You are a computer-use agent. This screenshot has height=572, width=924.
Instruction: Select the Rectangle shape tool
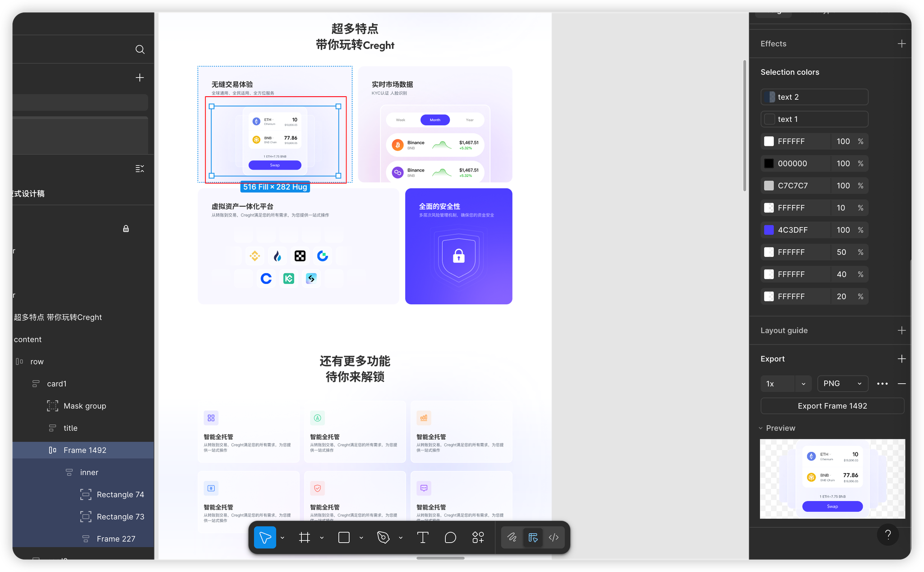pyautogui.click(x=344, y=537)
